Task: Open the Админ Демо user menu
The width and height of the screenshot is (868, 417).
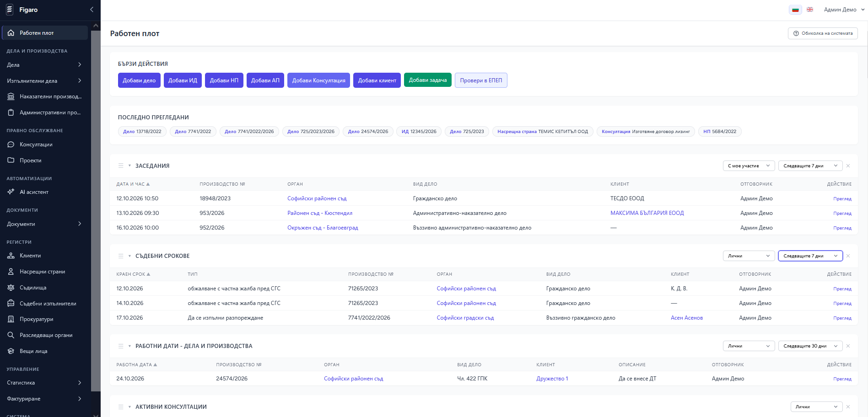Action: tap(844, 10)
